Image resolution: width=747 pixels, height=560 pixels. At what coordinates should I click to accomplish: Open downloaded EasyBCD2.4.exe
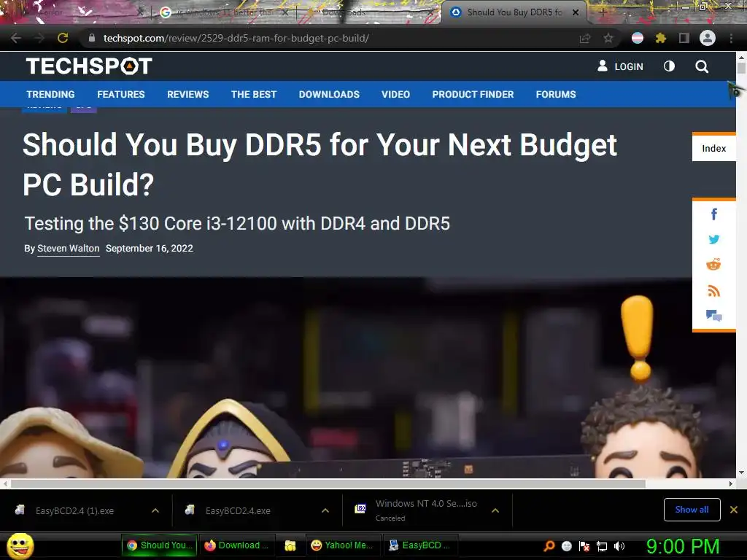tap(237, 510)
